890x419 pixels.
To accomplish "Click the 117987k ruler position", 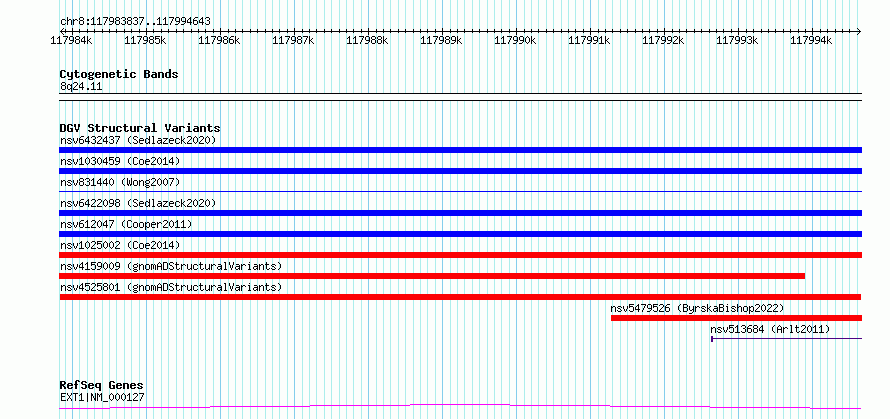I will tap(293, 40).
